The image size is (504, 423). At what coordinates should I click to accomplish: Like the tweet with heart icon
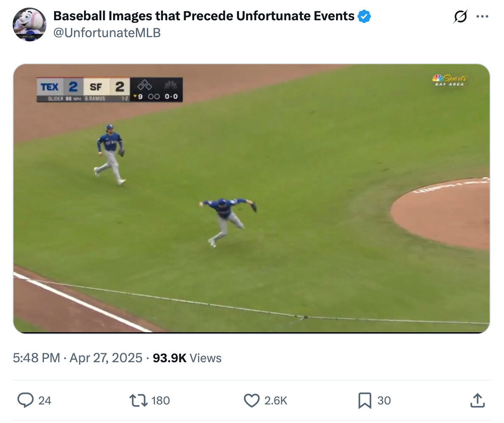[x=252, y=401]
